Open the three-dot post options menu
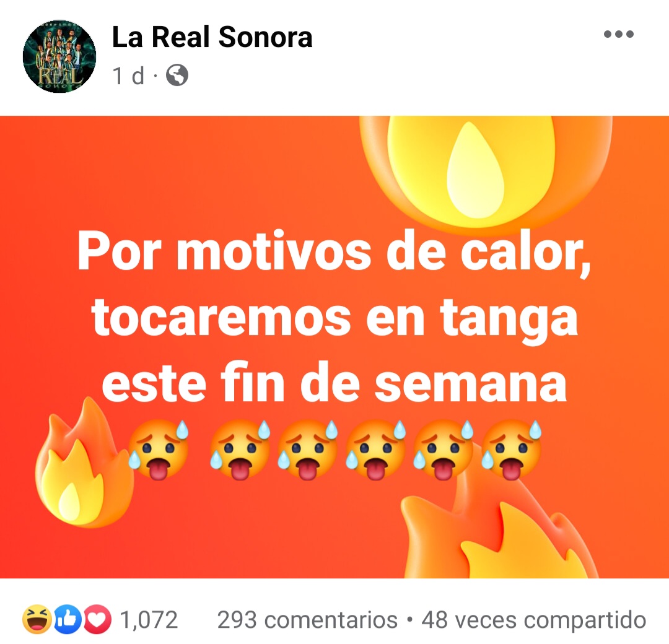 tap(619, 34)
